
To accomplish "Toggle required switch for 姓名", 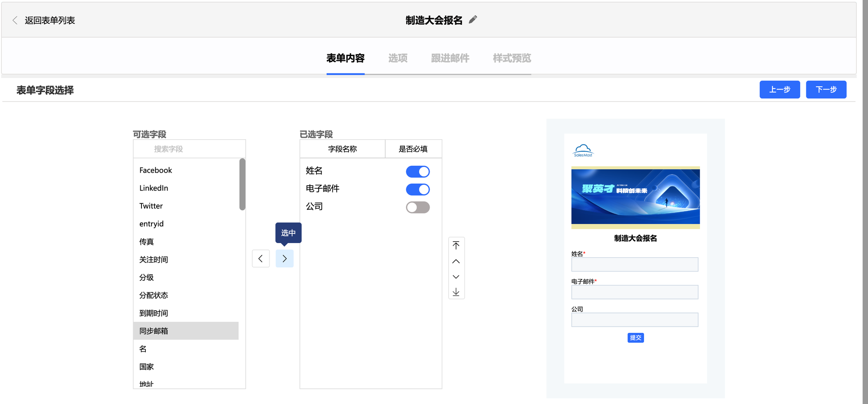I will [418, 172].
